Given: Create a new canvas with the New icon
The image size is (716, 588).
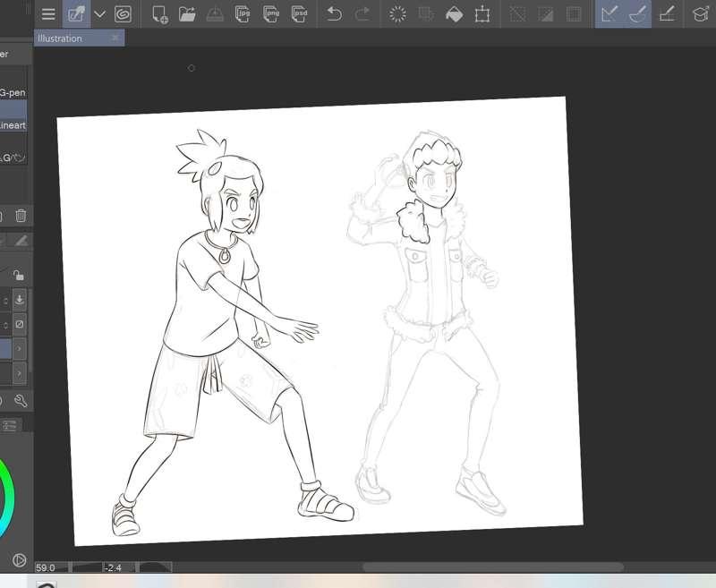Looking at the screenshot, I should 160,14.
